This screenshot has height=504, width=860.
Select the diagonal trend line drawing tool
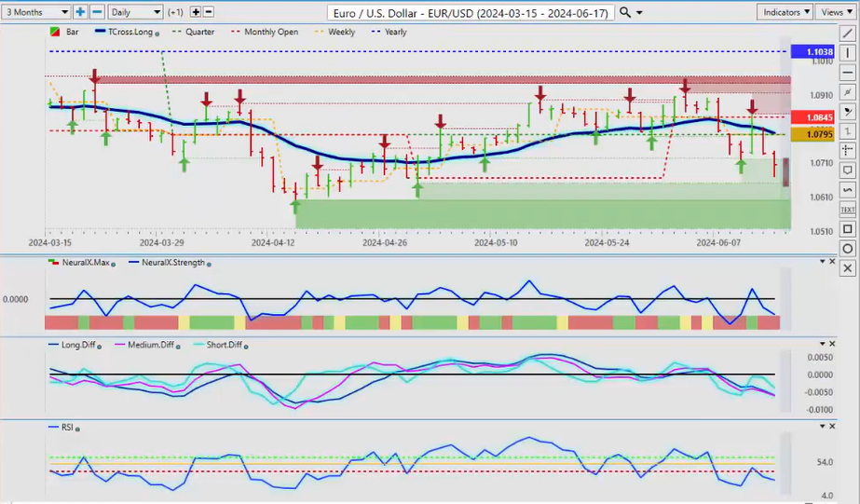[847, 34]
